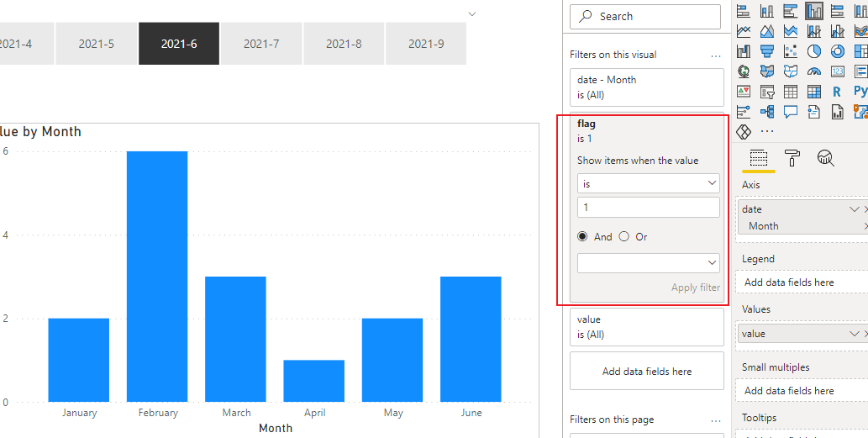Open Filters on this page more options
The height and width of the screenshot is (438, 868).
click(x=716, y=421)
